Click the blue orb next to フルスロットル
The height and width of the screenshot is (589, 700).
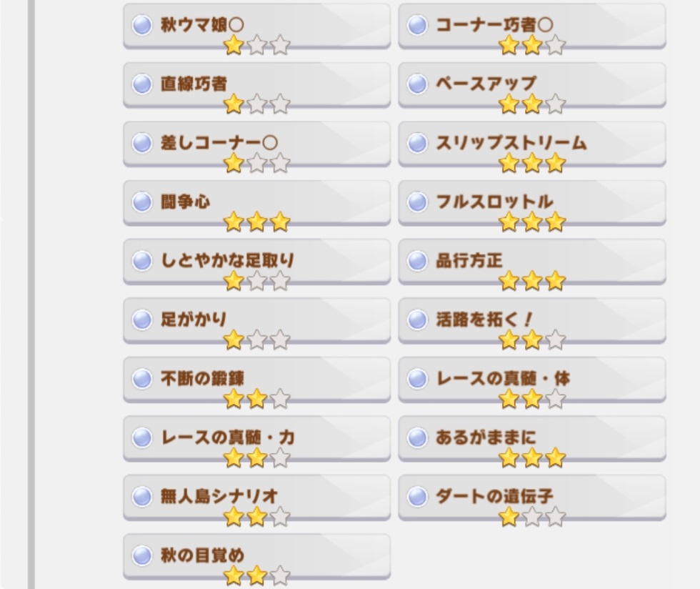[x=417, y=202]
